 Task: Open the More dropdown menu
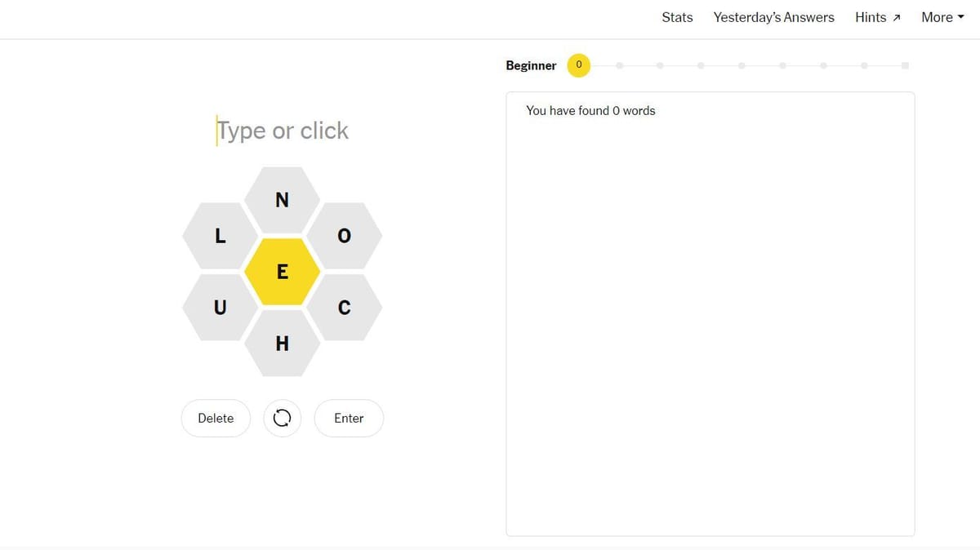point(942,16)
